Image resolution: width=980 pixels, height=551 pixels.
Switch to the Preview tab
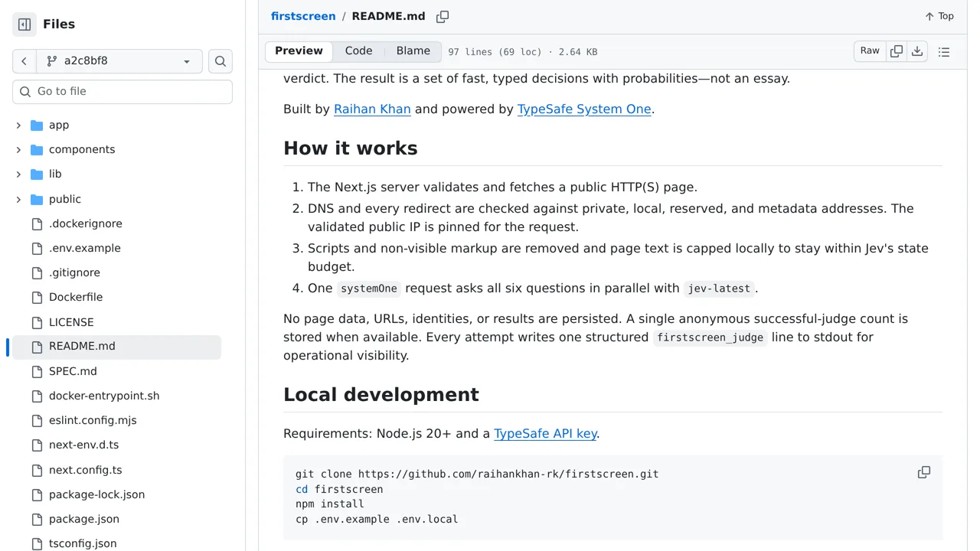[x=299, y=51]
